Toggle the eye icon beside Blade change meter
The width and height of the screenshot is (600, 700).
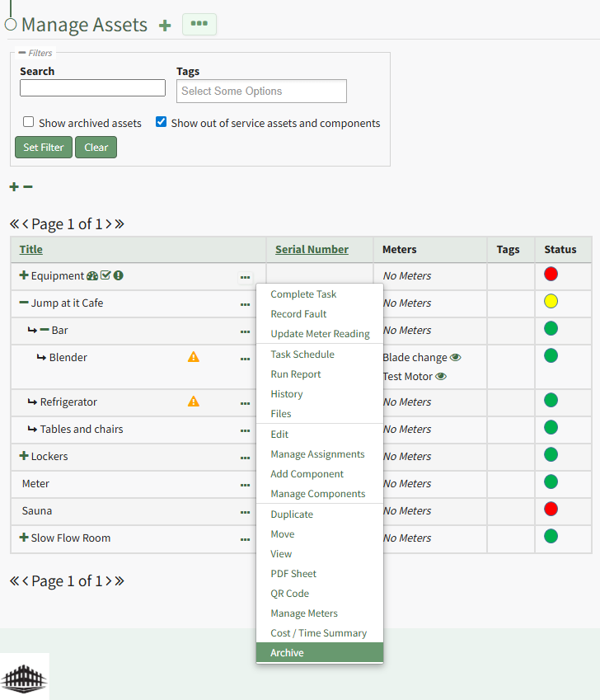pyautogui.click(x=456, y=358)
